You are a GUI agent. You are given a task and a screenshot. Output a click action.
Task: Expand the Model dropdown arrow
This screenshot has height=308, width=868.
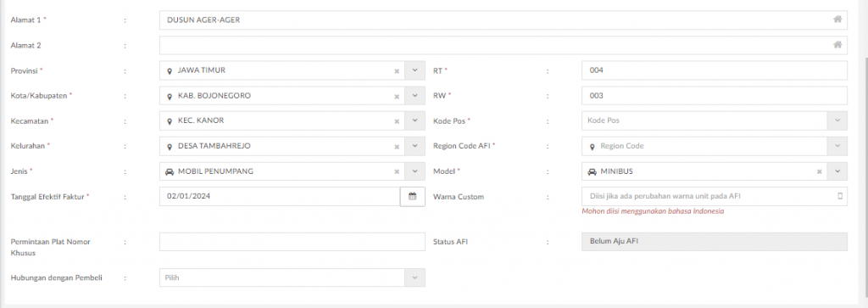(837, 171)
